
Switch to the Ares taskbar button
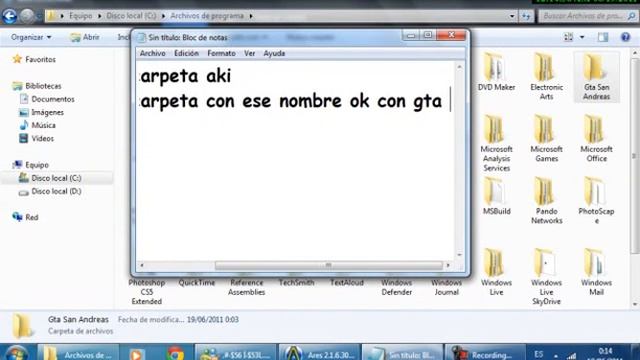point(319,353)
